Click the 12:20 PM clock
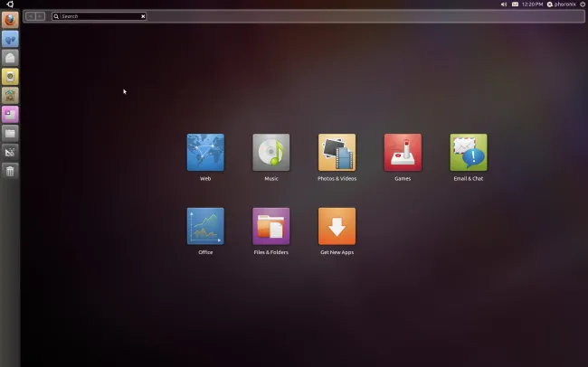 point(533,5)
